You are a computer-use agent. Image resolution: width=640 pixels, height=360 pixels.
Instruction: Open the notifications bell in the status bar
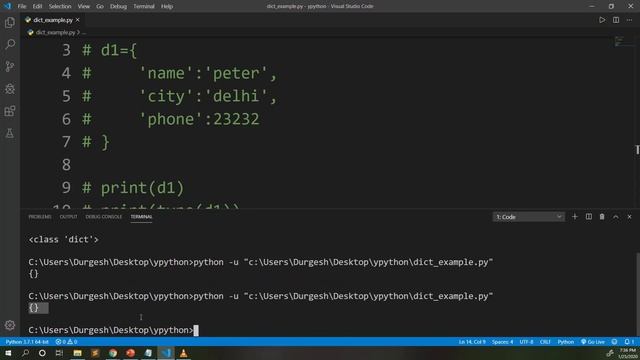[629, 342]
